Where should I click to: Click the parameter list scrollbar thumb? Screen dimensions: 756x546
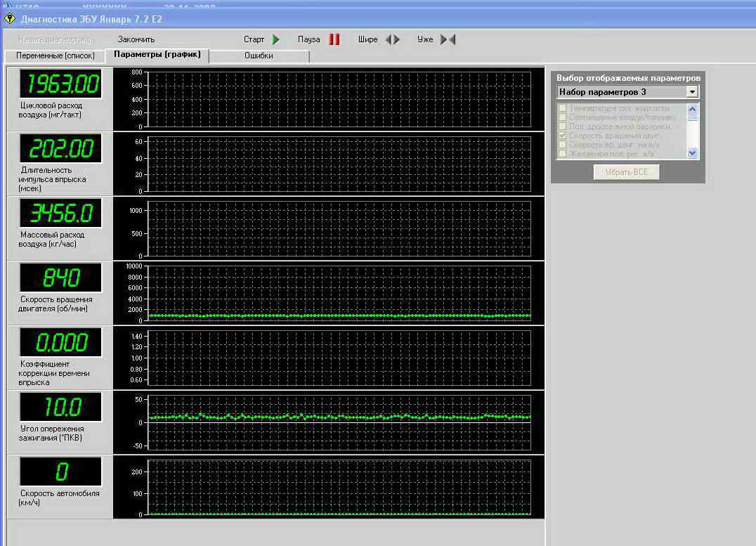(692, 117)
